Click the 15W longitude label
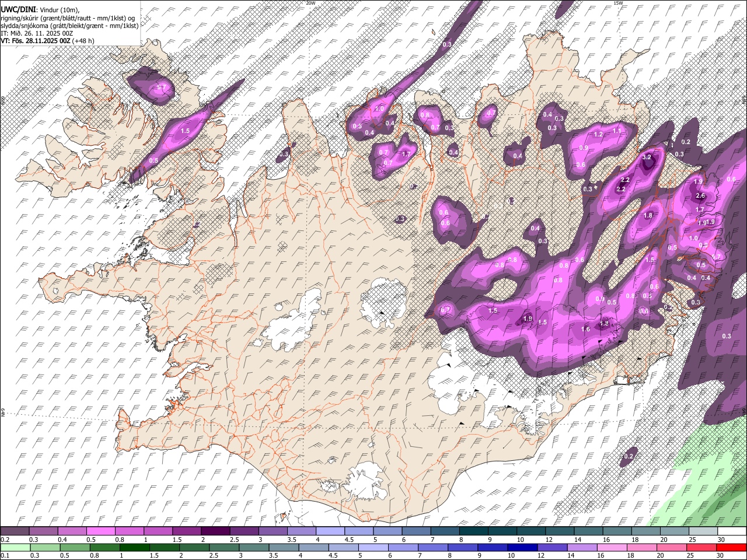 618,3
